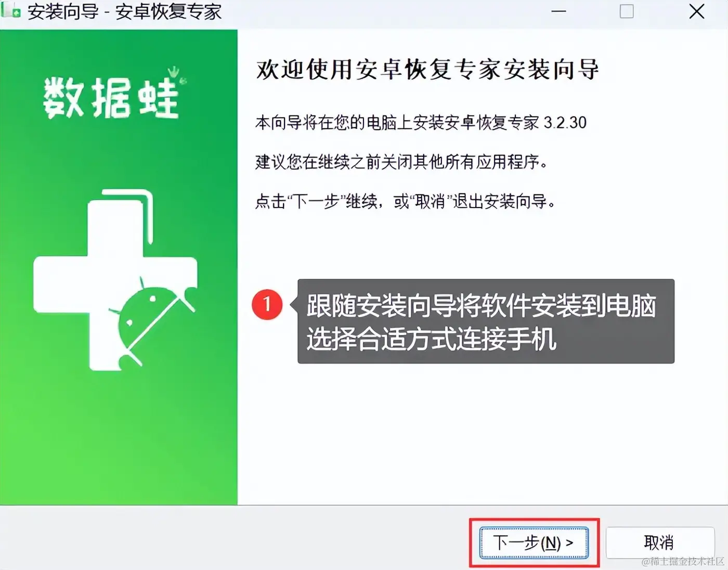The height and width of the screenshot is (570, 728).
Task: Click the 数据蛙 logo on green panel
Action: click(x=111, y=98)
